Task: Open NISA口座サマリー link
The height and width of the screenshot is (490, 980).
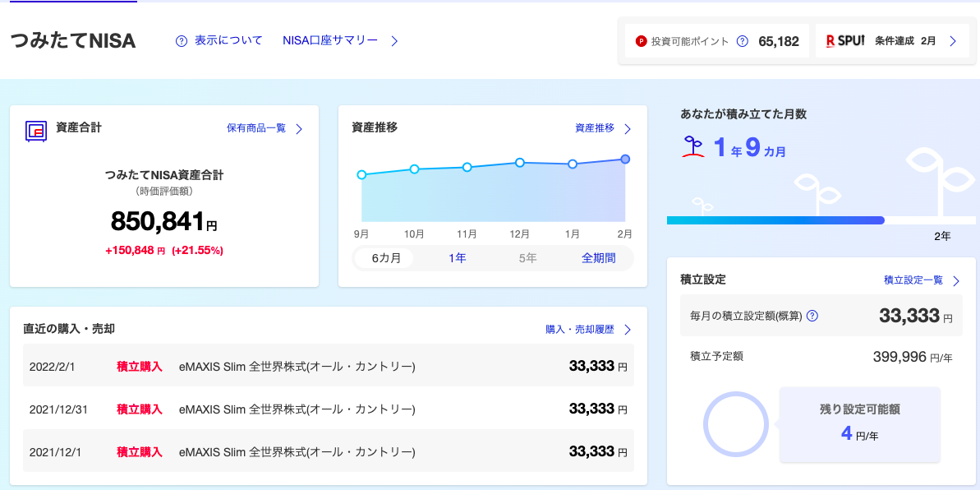Action: (x=330, y=40)
